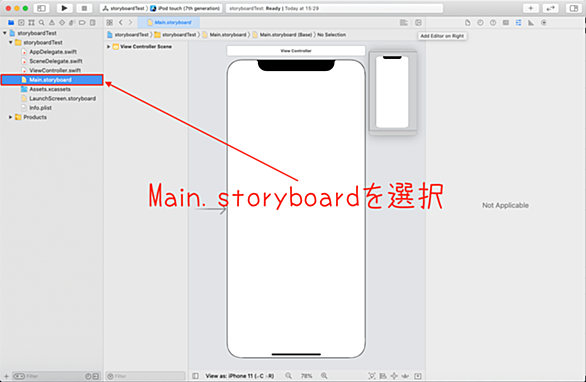Choose iPod touch device destination

(185, 8)
